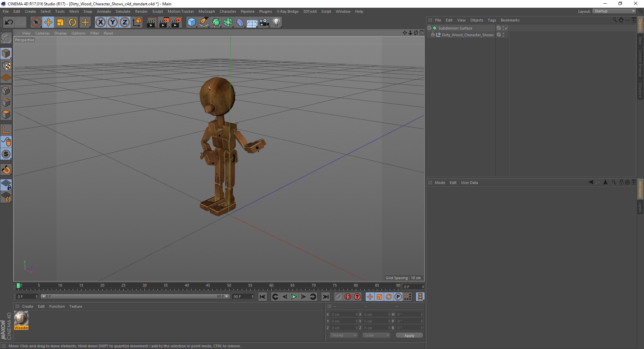This screenshot has width=644, height=349.
Task: Add a Cube primitive object
Action: [x=192, y=22]
